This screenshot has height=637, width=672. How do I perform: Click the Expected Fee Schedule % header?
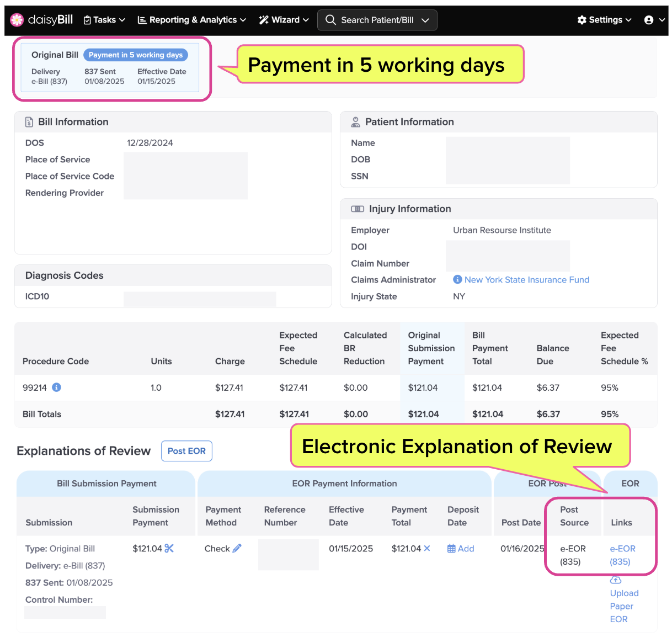click(625, 348)
